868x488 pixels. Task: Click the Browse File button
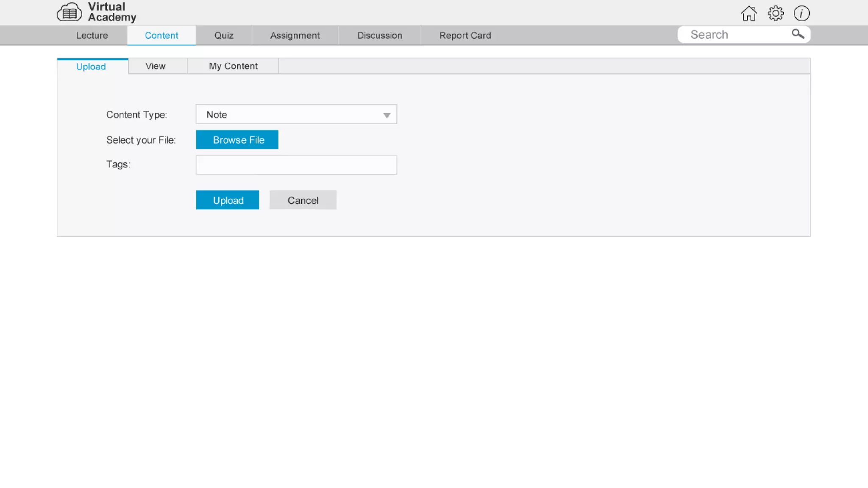[237, 140]
